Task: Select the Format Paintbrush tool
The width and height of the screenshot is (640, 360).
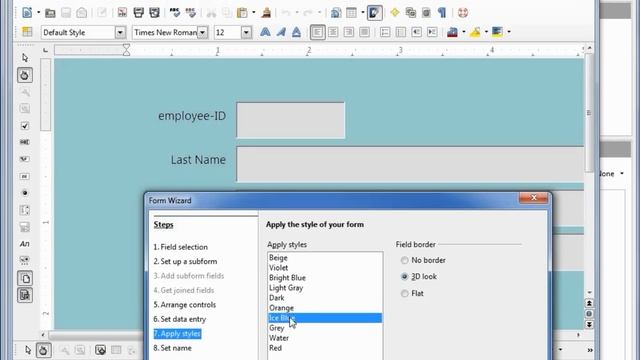Action: pos(266,13)
